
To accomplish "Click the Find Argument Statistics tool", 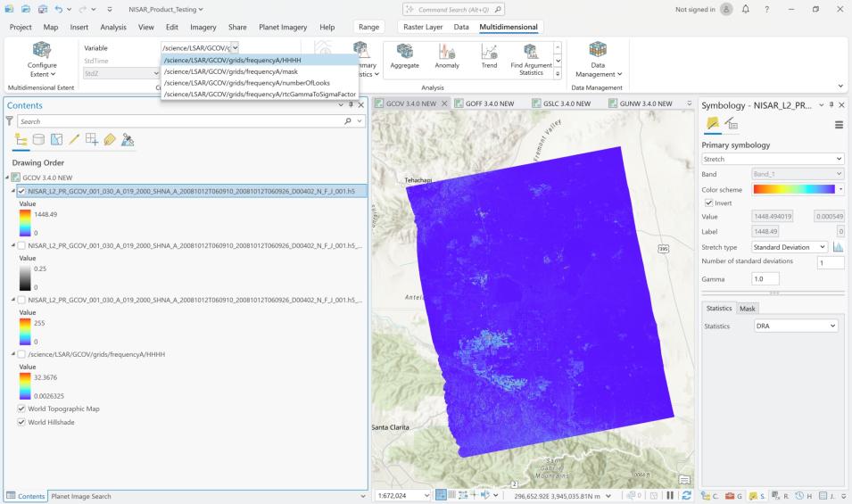I will 531,55.
